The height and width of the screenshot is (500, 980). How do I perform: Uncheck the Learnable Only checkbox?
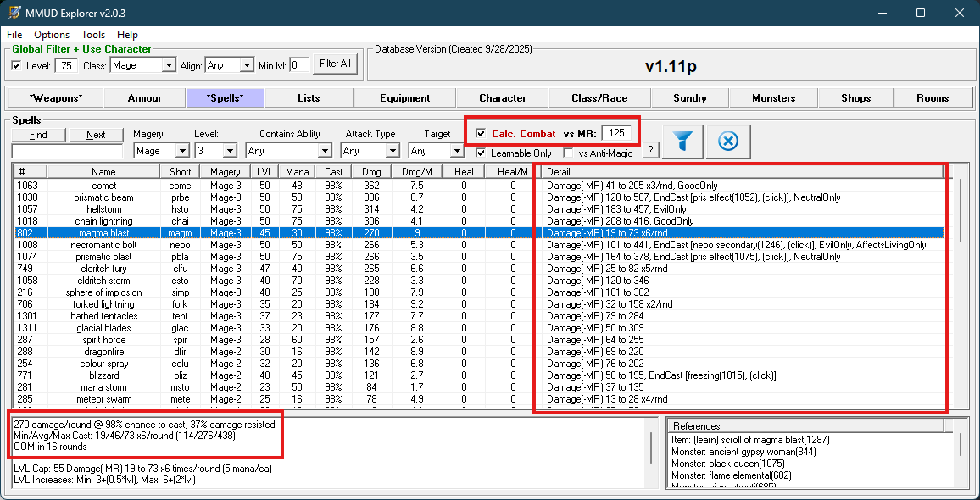click(482, 153)
